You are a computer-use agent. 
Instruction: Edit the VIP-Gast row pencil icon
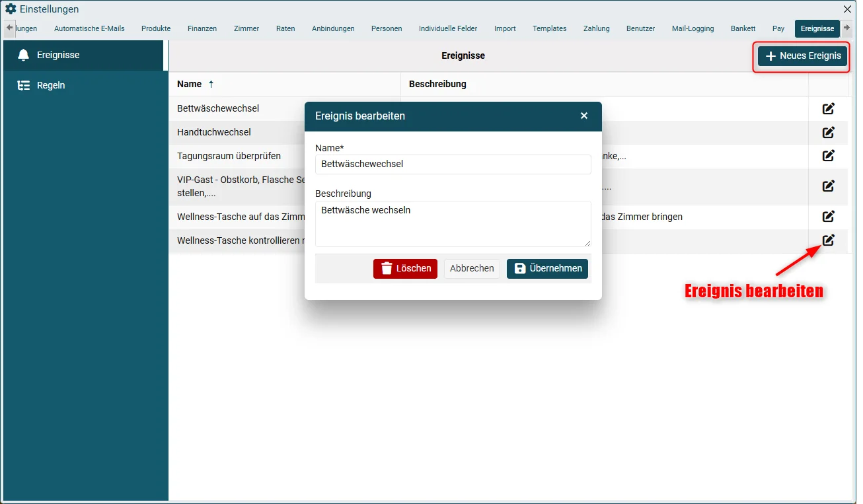[x=828, y=186]
